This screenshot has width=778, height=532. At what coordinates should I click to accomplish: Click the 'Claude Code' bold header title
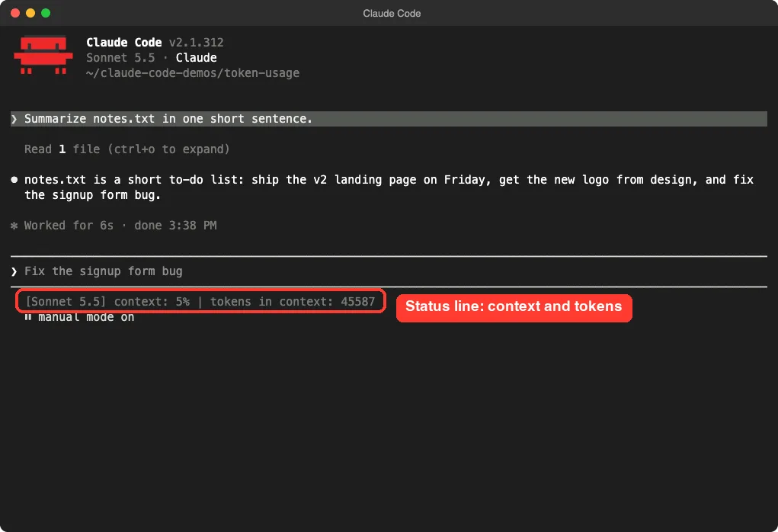click(x=124, y=43)
